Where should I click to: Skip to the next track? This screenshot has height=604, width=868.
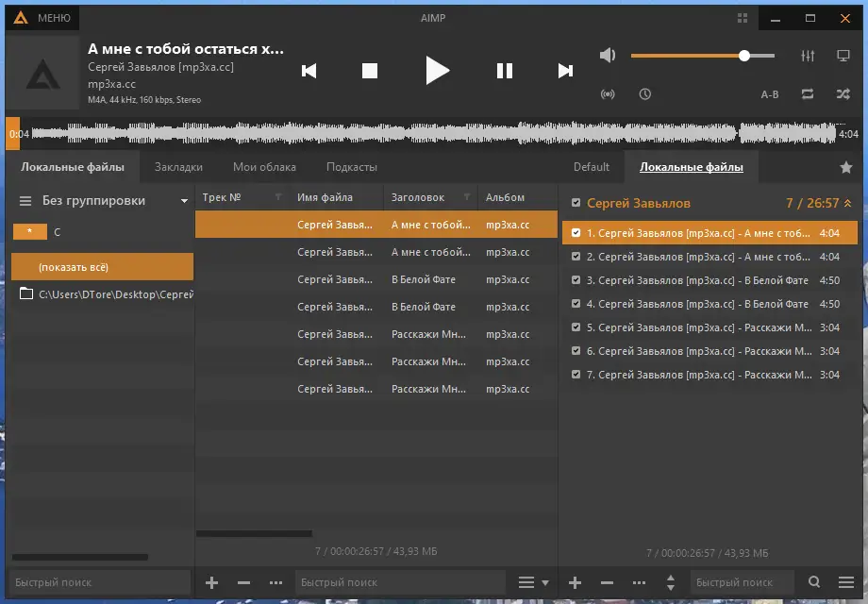pos(565,71)
